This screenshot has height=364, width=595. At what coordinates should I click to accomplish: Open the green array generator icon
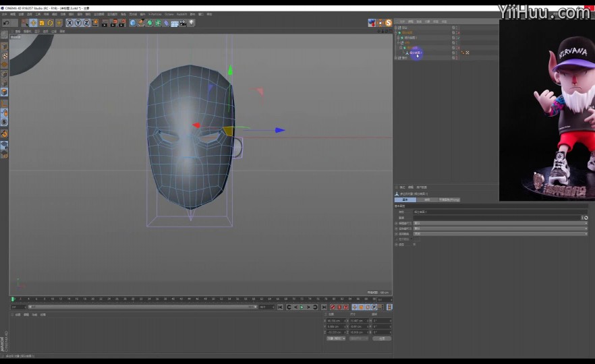tap(158, 23)
